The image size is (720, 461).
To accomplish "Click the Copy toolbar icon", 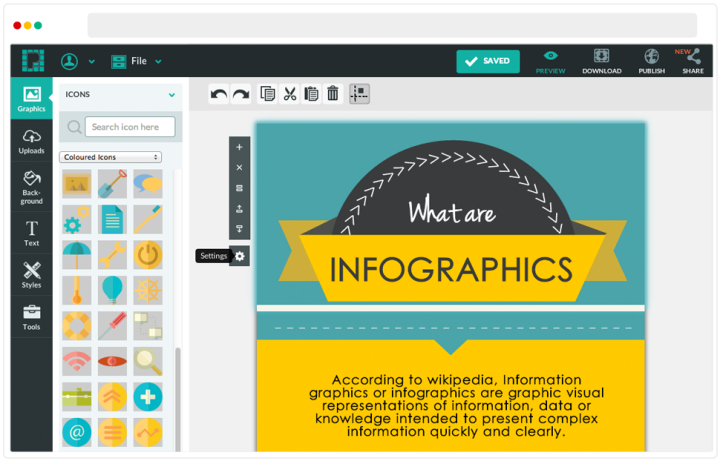I will [267, 94].
